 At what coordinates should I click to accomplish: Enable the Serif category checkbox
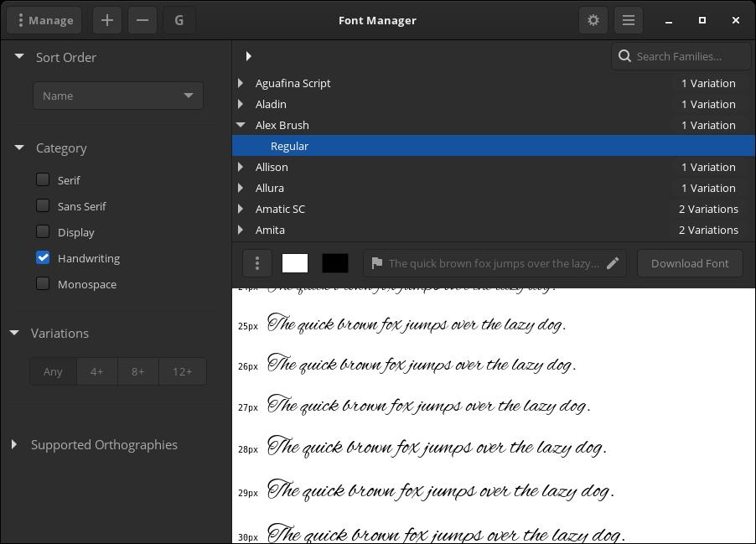coord(43,180)
